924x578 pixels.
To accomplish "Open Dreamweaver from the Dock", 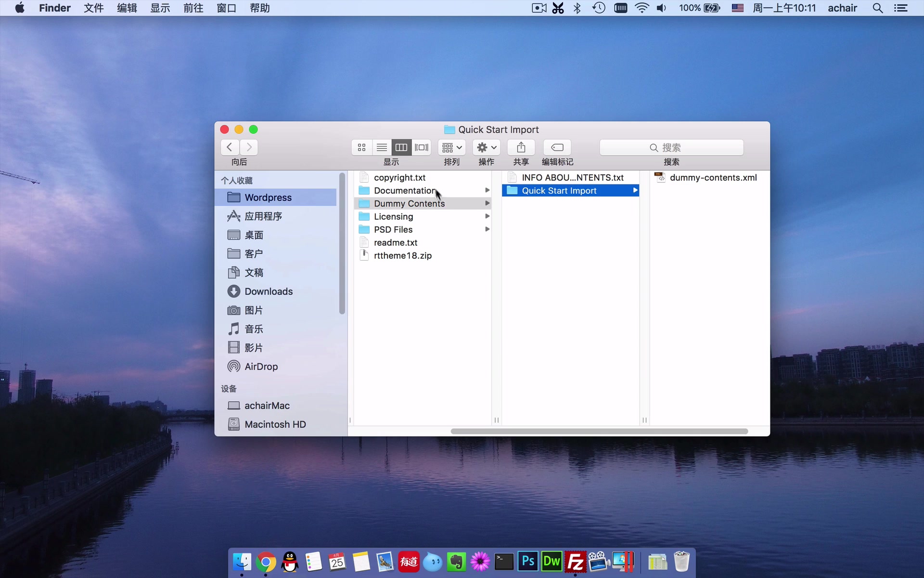I will [552, 562].
